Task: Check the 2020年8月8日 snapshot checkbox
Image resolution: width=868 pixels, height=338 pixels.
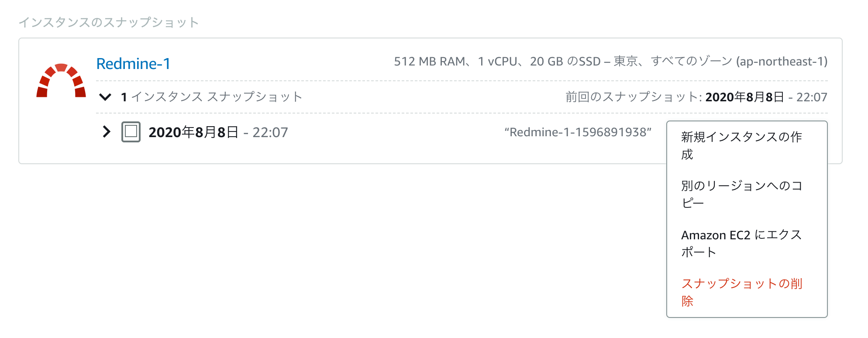Action: (x=131, y=132)
